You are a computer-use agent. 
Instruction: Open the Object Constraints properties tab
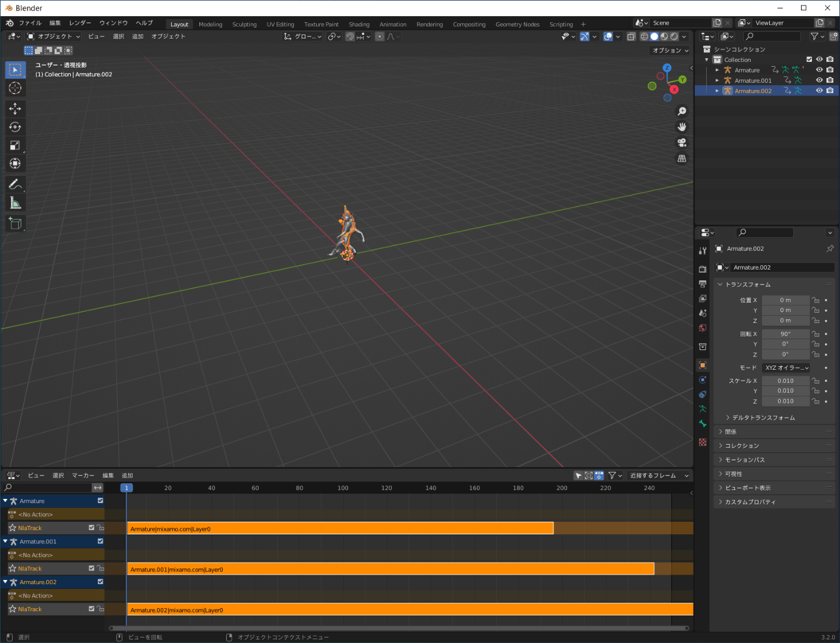(x=703, y=394)
